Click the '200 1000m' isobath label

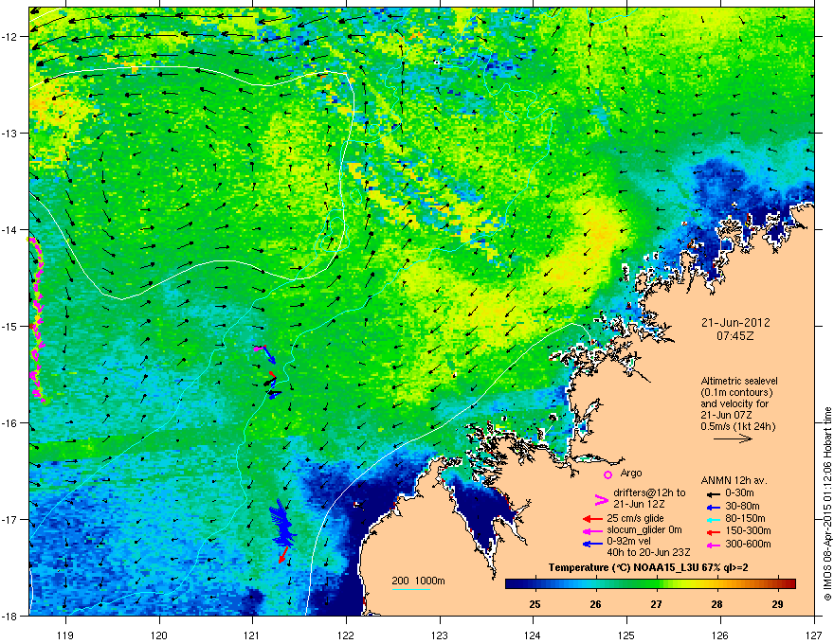click(418, 581)
